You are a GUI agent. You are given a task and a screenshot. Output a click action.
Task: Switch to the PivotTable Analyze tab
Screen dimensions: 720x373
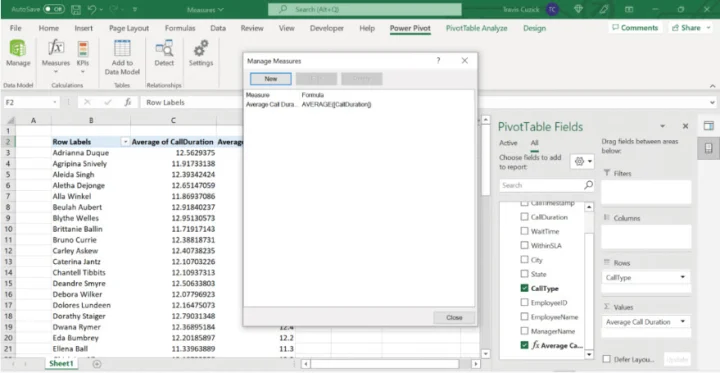click(x=477, y=28)
